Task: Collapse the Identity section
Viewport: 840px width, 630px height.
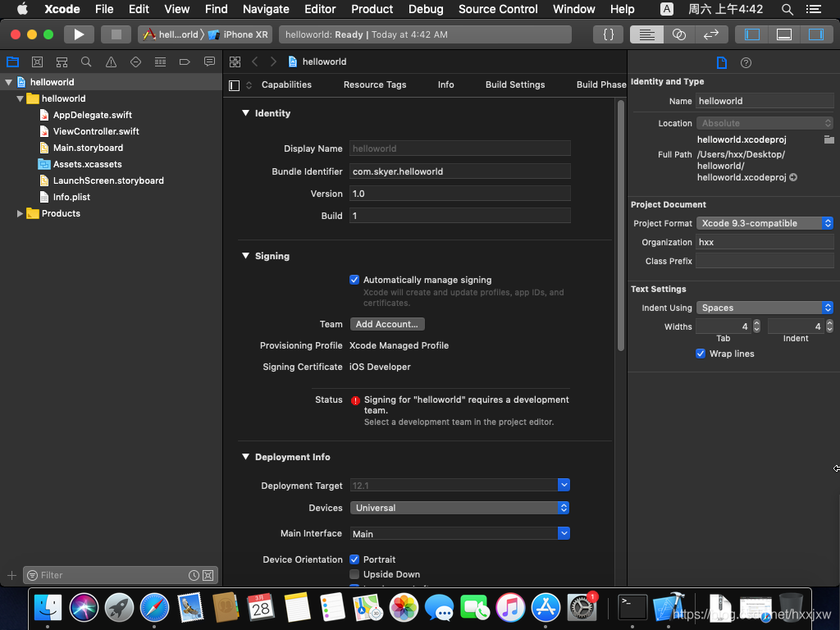Action: pos(245,113)
